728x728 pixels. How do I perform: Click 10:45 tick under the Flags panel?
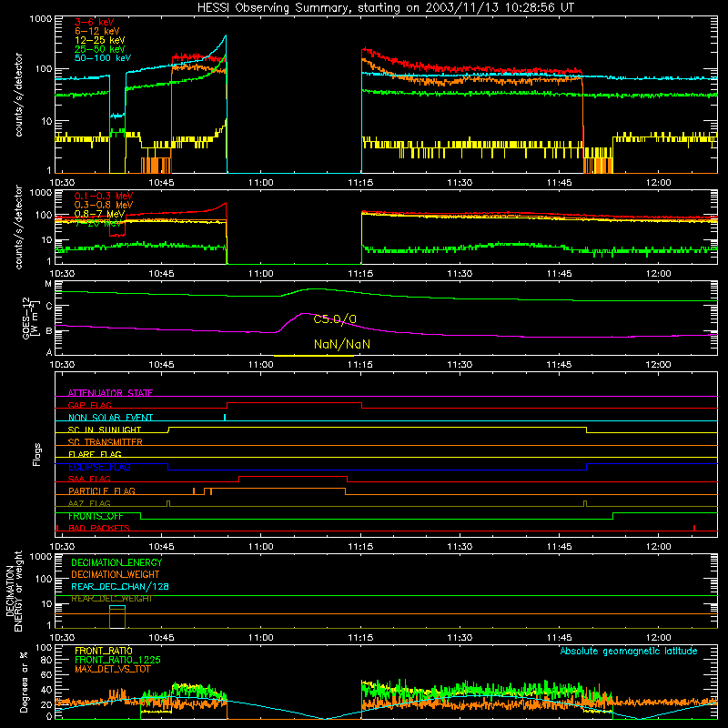tap(161, 547)
